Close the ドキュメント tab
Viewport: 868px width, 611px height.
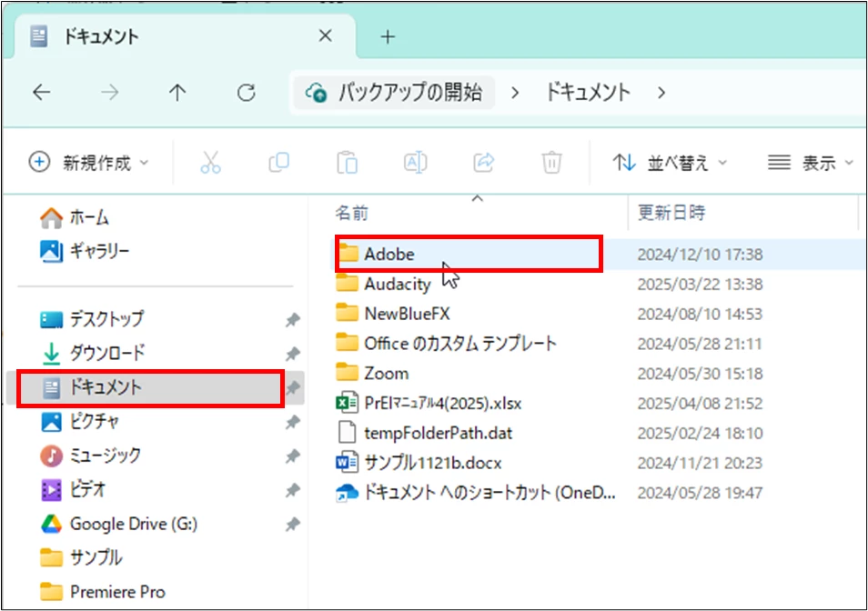coord(326,36)
